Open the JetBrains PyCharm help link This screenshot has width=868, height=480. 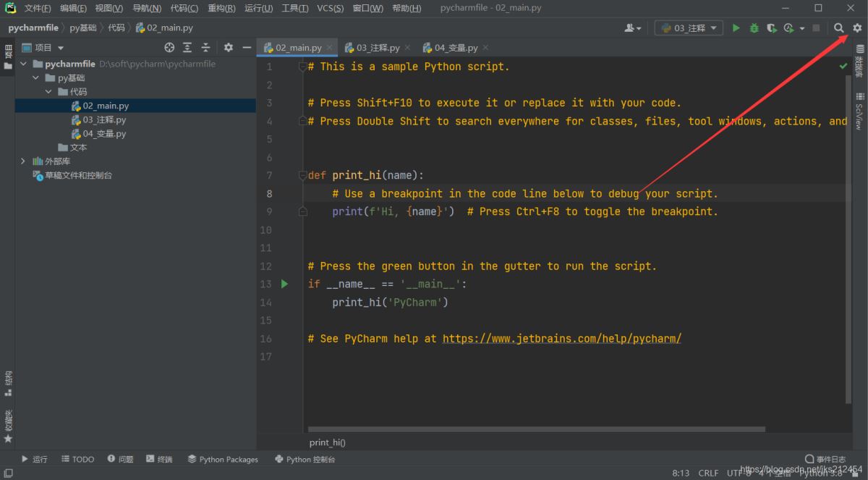click(x=561, y=338)
